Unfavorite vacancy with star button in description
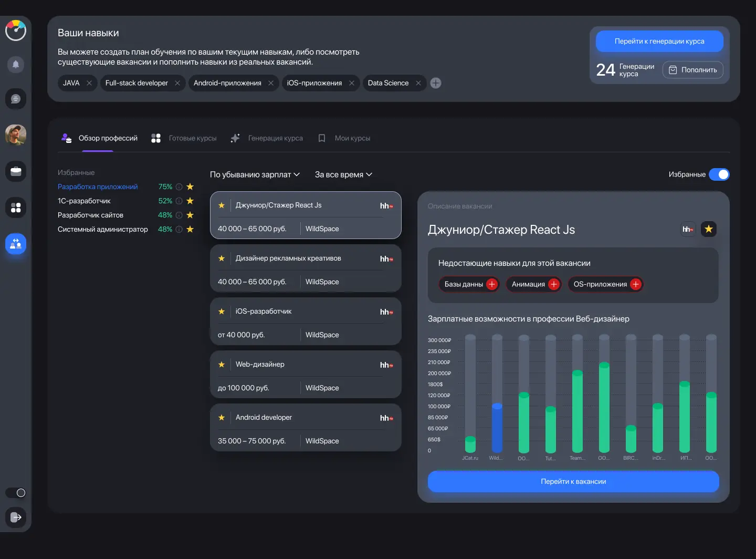Screen dimensions: 756x559 tap(708, 229)
